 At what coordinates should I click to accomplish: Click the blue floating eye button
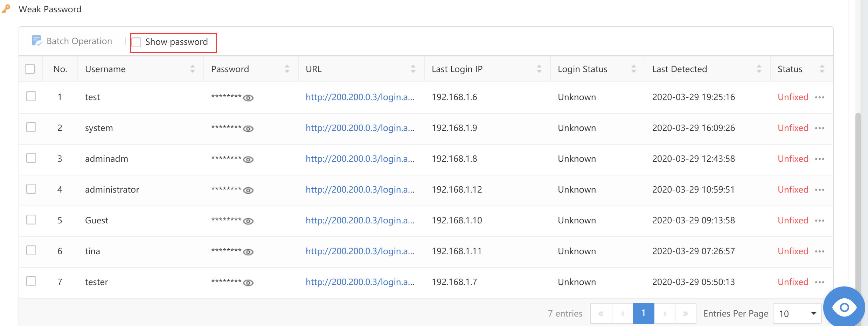tap(844, 307)
